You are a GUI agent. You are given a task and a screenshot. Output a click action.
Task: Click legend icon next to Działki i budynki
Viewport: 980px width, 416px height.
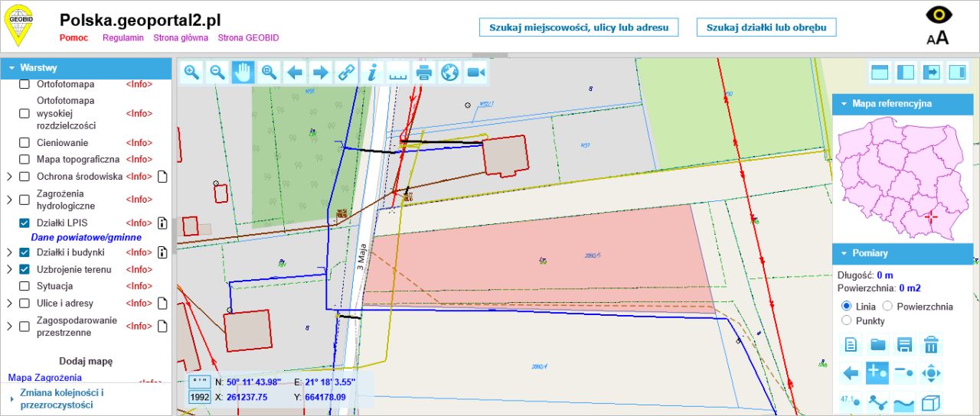(162, 252)
